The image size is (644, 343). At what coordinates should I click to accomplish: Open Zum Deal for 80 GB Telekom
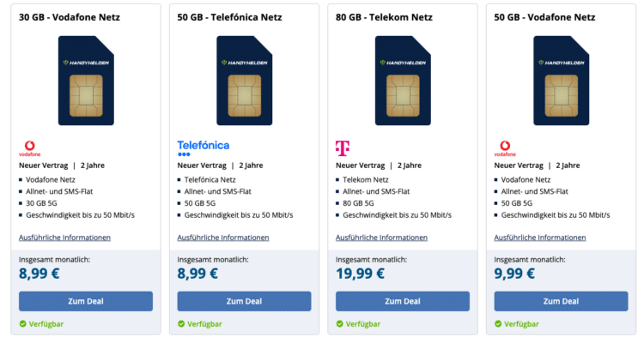pos(403,301)
